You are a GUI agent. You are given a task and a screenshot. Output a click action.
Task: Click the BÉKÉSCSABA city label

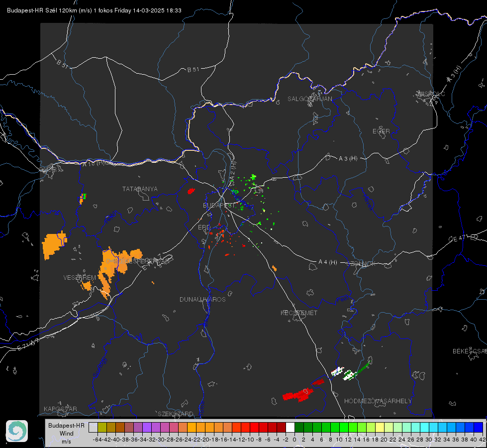coord(470,351)
